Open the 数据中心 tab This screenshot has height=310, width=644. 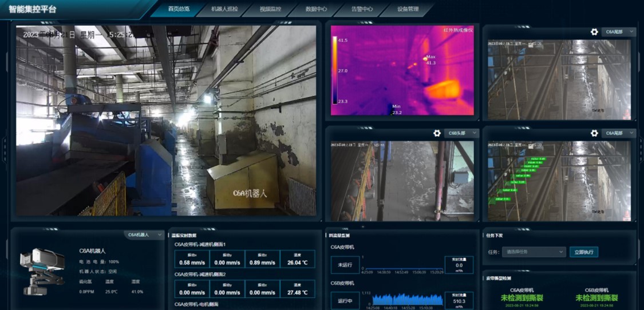point(316,9)
